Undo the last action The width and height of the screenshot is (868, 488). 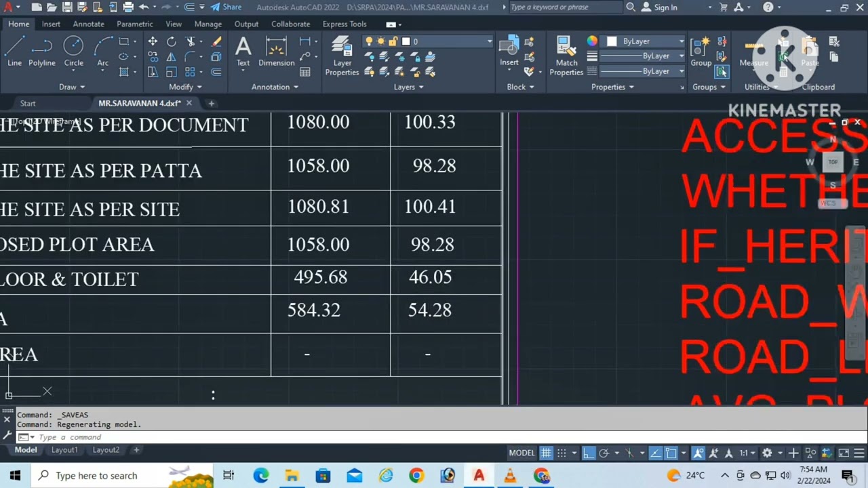[x=144, y=7]
